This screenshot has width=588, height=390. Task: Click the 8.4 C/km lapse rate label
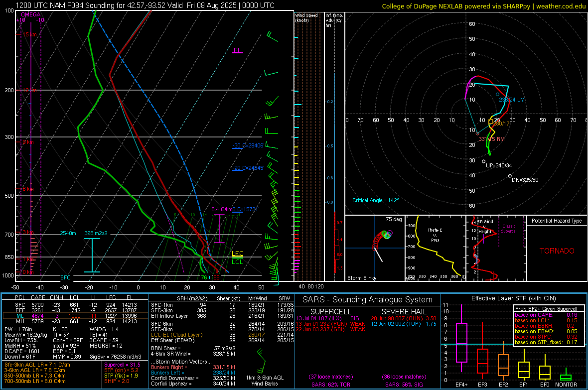(x=222, y=209)
